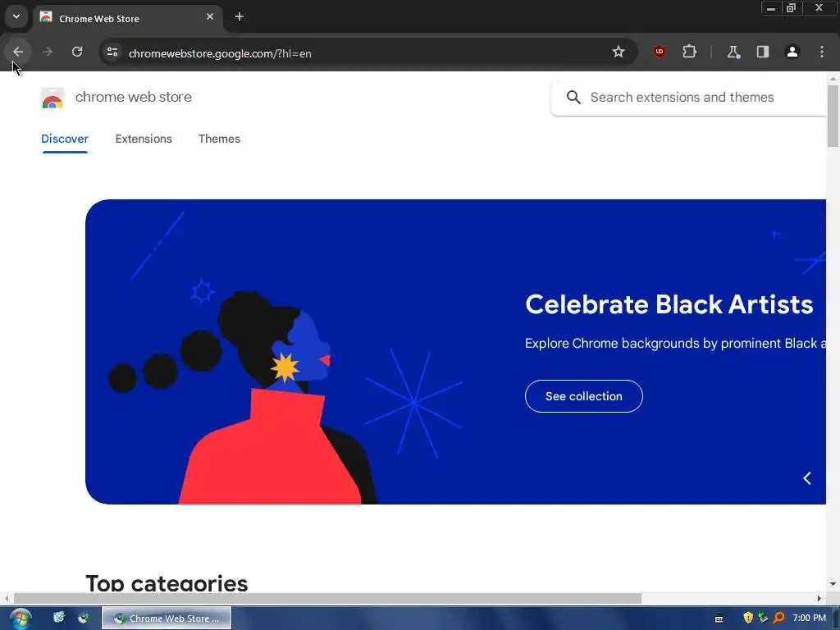Click the first quick launch taskbar icon

pos(59,618)
